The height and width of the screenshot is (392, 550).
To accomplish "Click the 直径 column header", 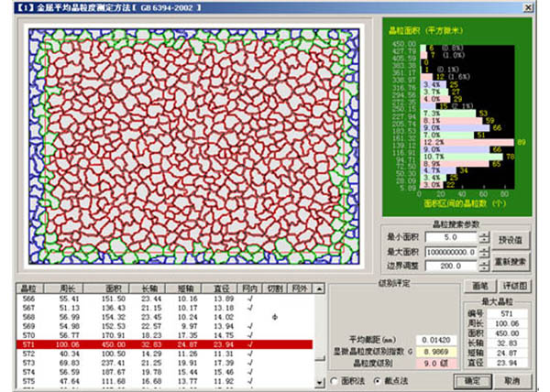I will point(220,289).
